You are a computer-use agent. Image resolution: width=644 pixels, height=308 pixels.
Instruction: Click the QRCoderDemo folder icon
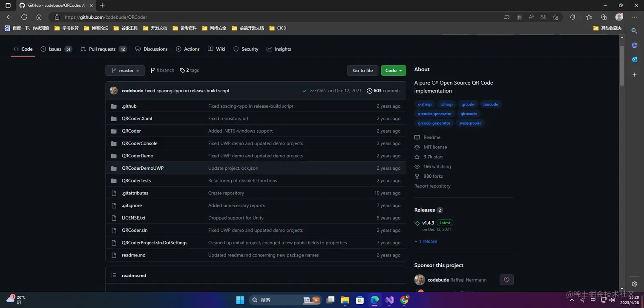pos(114,156)
